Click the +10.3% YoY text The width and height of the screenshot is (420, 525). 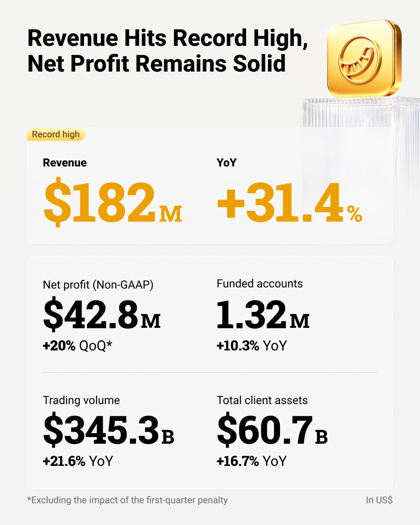tap(252, 345)
